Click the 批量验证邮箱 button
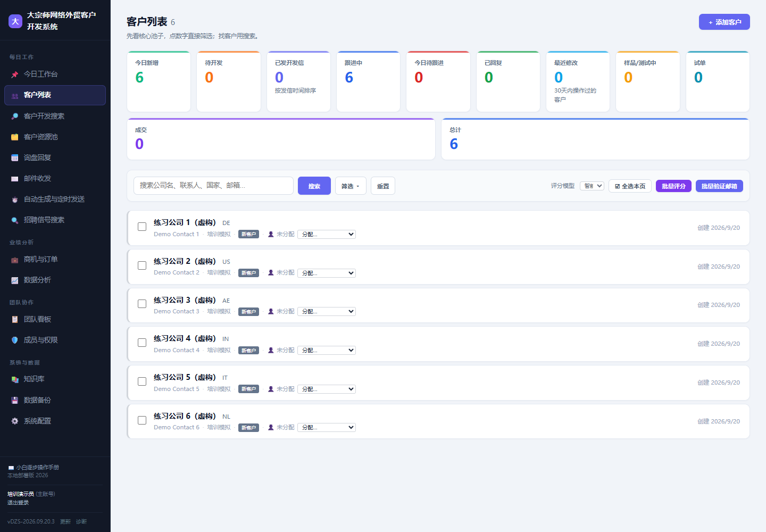The width and height of the screenshot is (766, 532). (719, 186)
